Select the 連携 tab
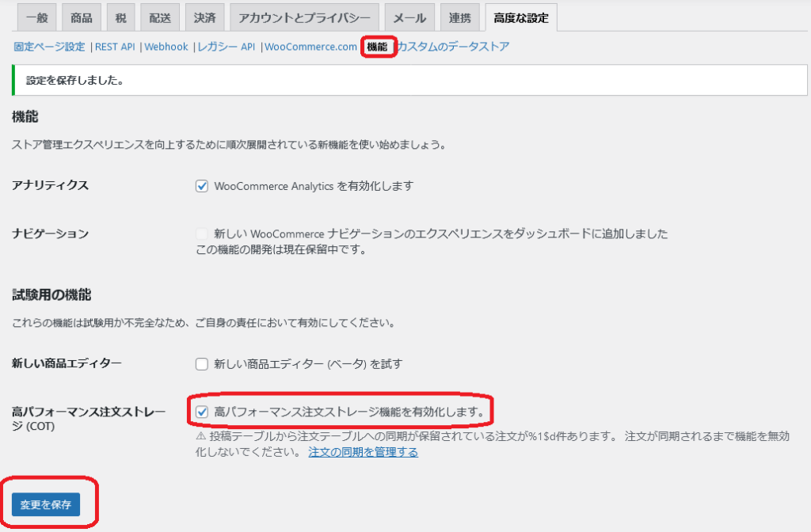This screenshot has height=532, width=811. coord(459,17)
